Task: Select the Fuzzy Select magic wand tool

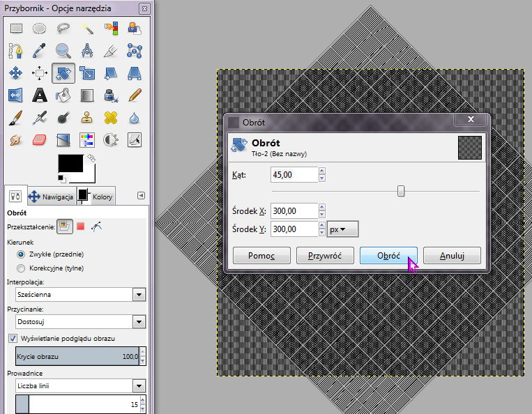Action: coord(87,29)
